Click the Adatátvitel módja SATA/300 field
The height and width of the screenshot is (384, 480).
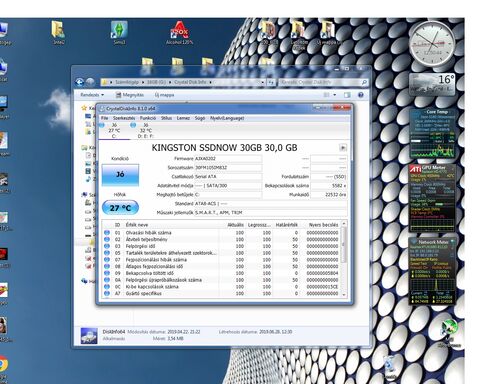[228, 186]
